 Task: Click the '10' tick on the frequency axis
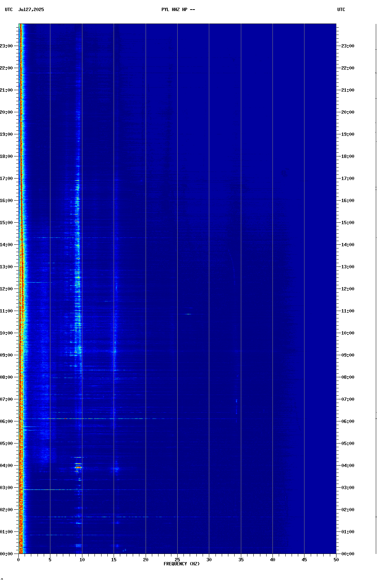[x=82, y=560]
